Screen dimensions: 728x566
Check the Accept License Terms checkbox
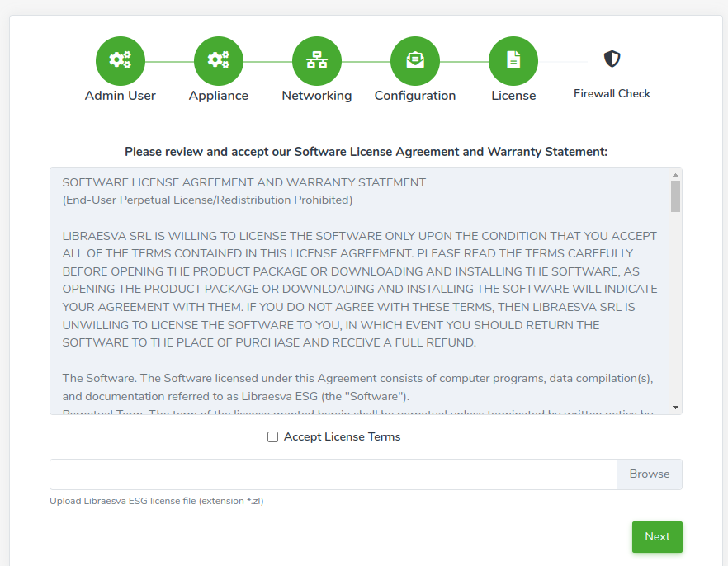272,437
